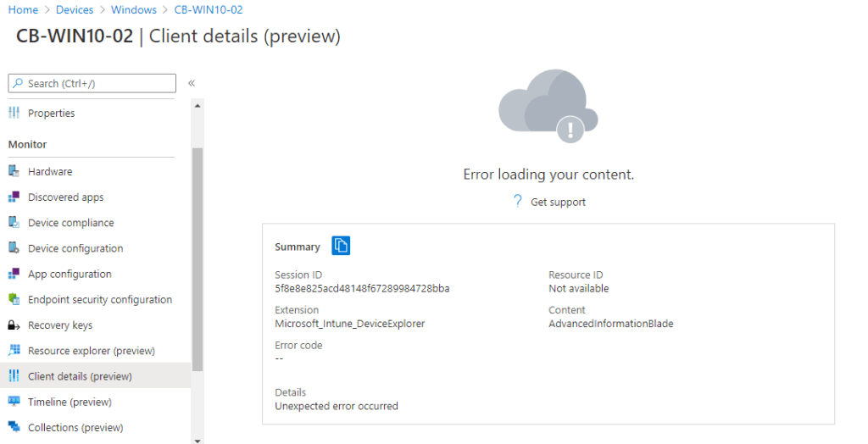Click the Resource explorer icon
Screen dimensions: 868x444
pos(14,351)
